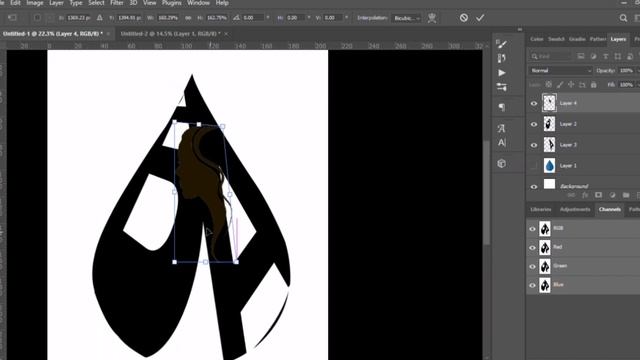Hide Layer 4 with its eye icon
The image size is (640, 360).
point(534,103)
